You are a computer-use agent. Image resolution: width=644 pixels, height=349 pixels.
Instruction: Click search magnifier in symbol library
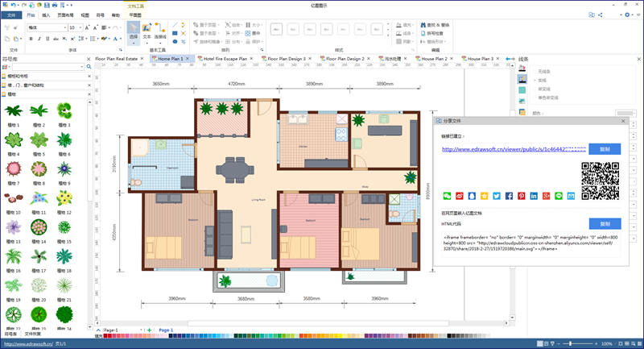[x=89, y=67]
